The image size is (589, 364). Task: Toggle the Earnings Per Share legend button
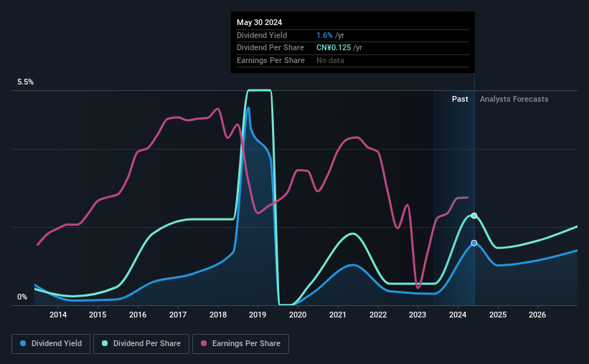click(240, 344)
